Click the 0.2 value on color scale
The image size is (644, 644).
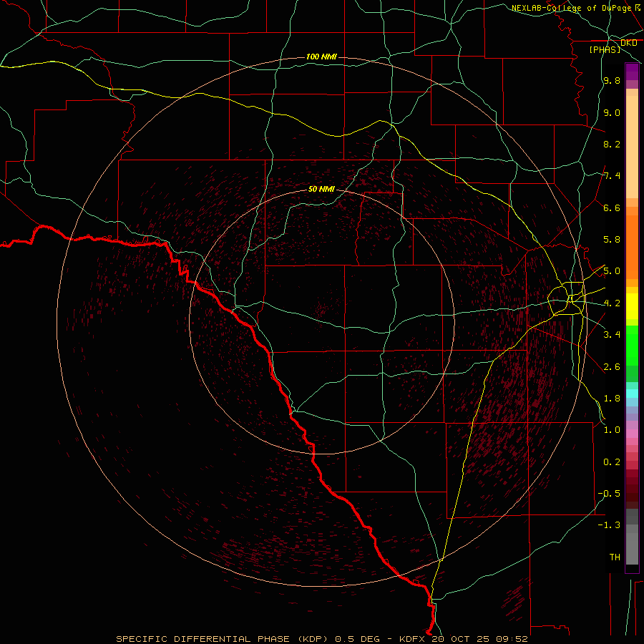tap(612, 462)
